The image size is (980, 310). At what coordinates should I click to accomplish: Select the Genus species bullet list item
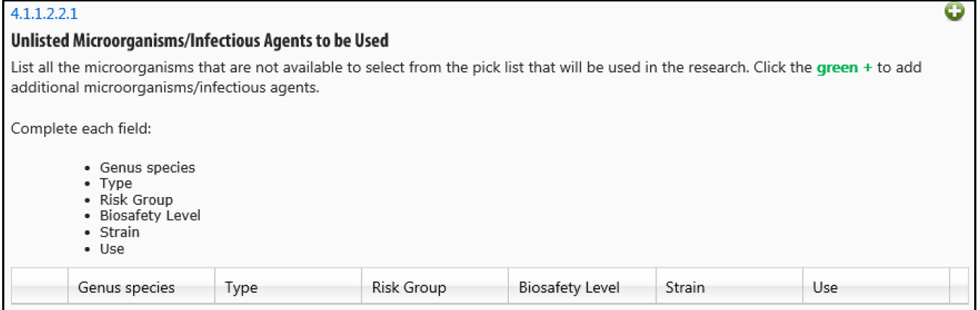(148, 168)
